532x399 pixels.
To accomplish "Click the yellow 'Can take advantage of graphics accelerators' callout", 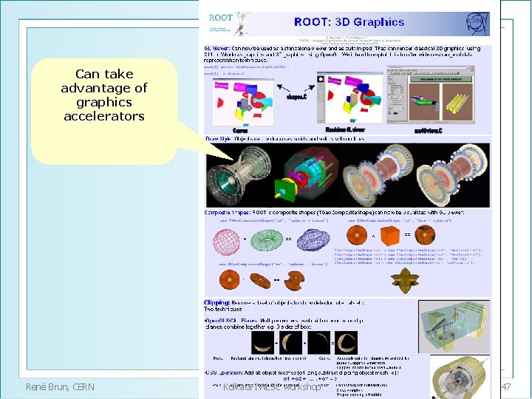I will [x=104, y=112].
